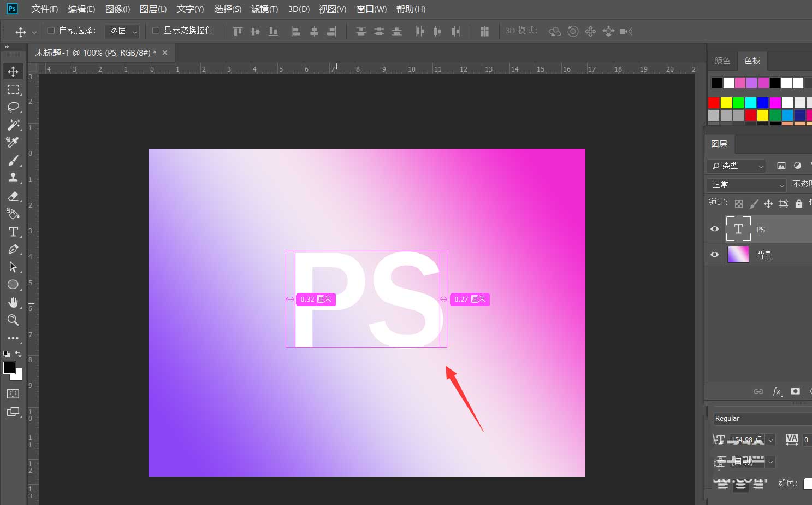812x505 pixels.
Task: Select the Clone Stamp tool
Action: click(x=13, y=178)
